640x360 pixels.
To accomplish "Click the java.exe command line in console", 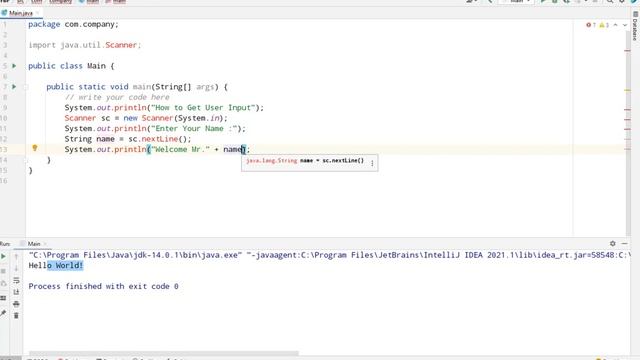I will (329, 255).
